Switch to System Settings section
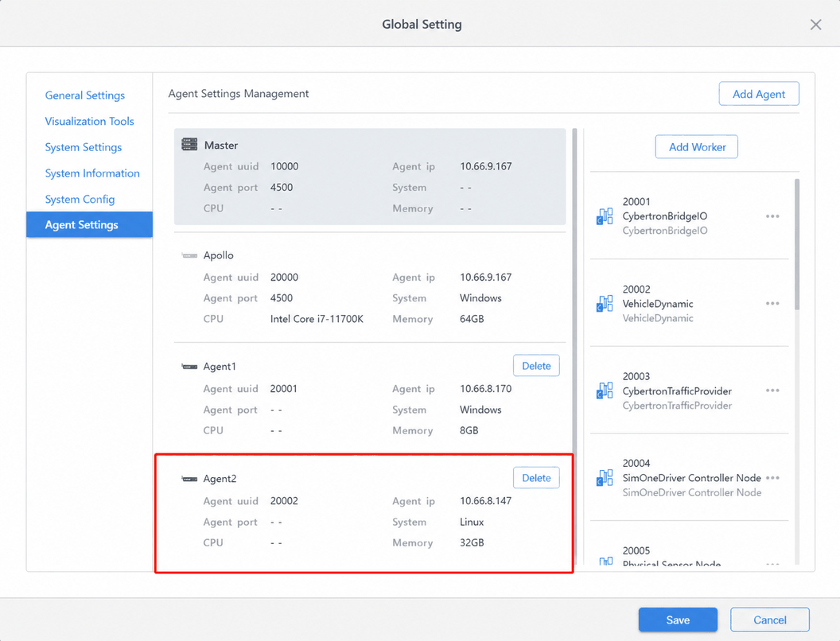840x641 pixels. 83,147
